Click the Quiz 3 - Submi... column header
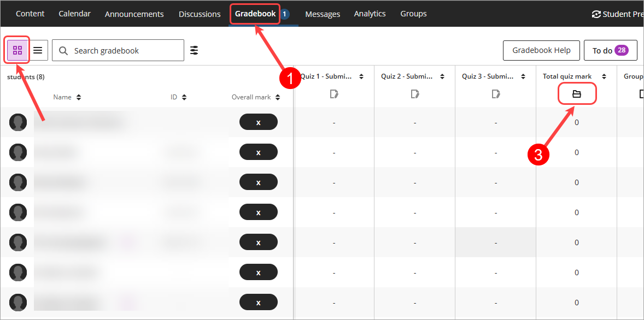 point(488,76)
